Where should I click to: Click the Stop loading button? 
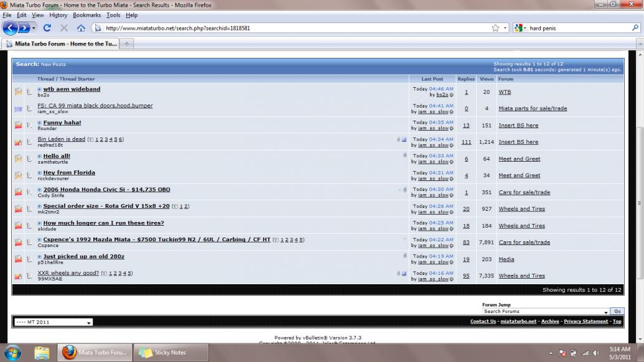64,28
